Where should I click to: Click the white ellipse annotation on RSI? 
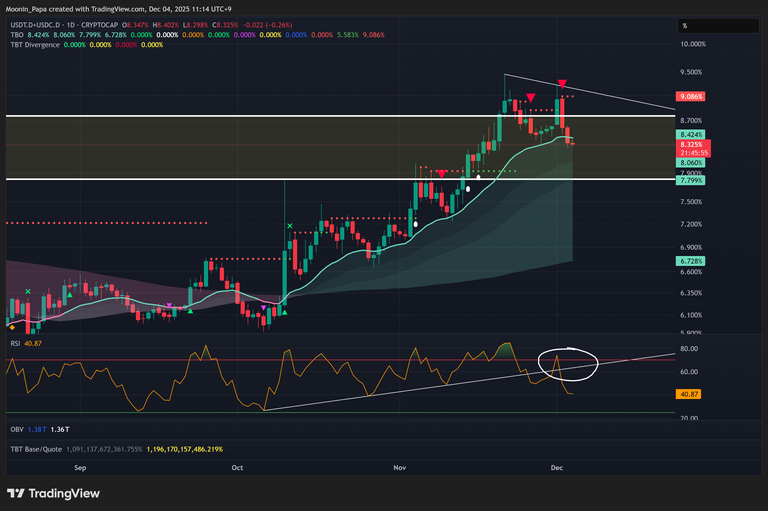(566, 364)
